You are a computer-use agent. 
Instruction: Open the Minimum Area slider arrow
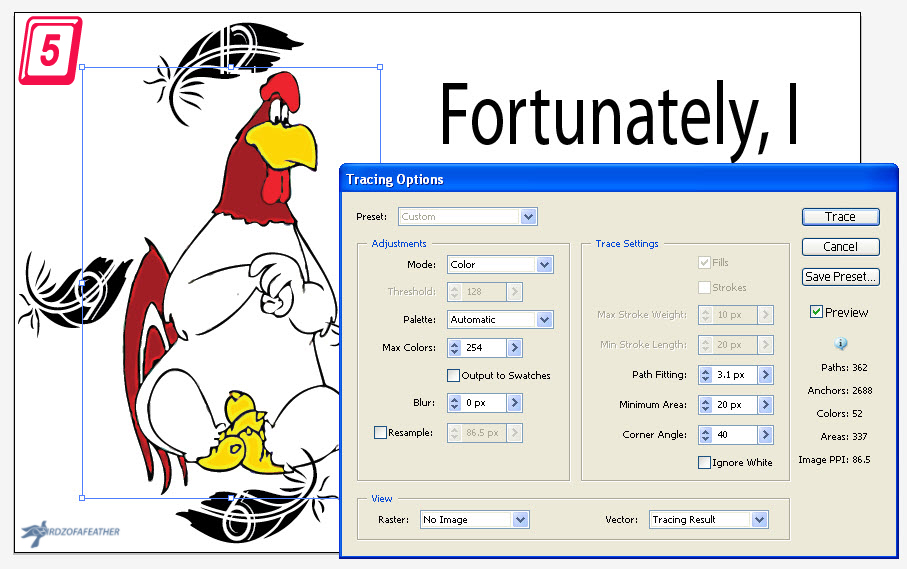click(x=766, y=405)
